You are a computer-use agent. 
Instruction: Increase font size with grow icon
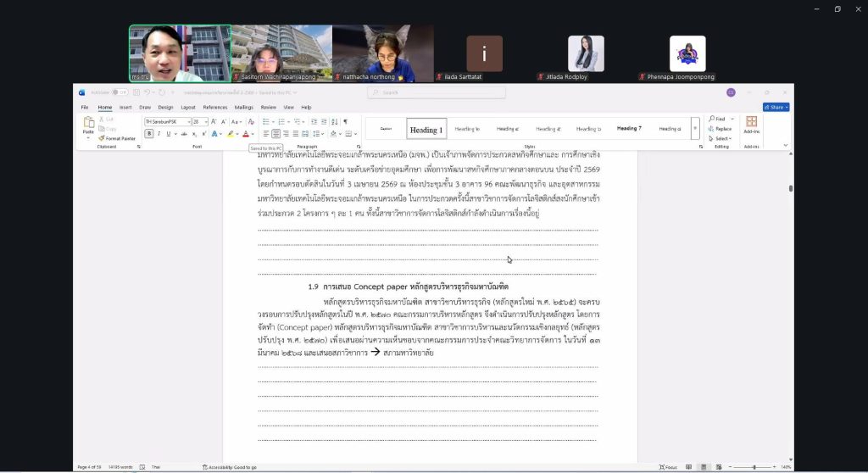(214, 122)
